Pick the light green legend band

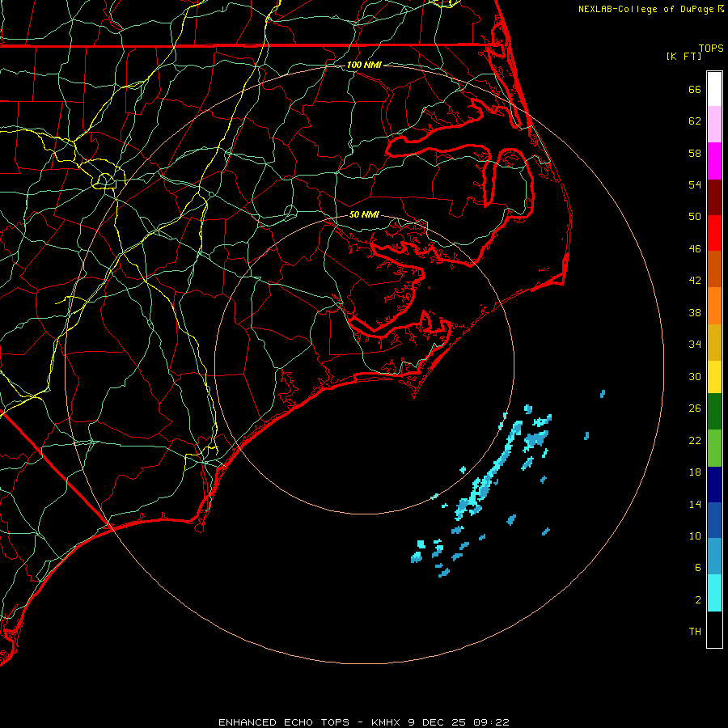click(714, 448)
